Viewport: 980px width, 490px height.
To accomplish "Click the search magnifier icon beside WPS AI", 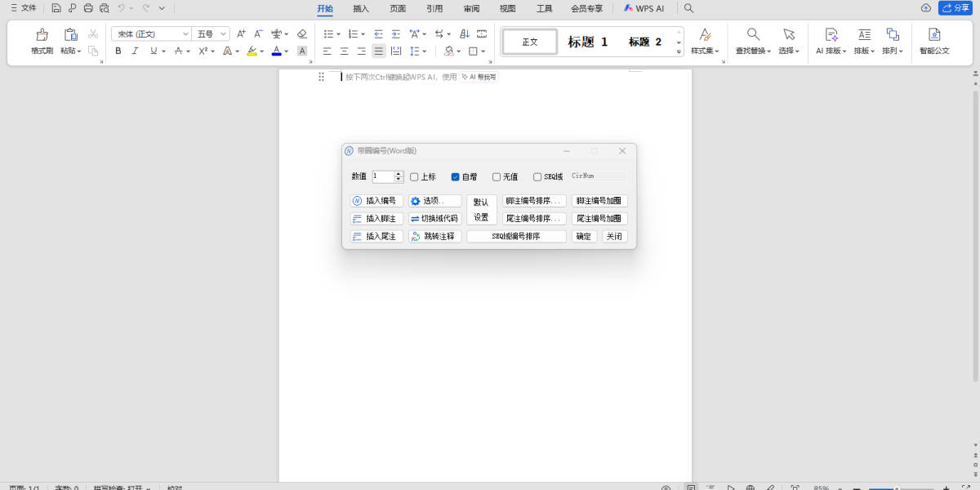I will pos(688,8).
